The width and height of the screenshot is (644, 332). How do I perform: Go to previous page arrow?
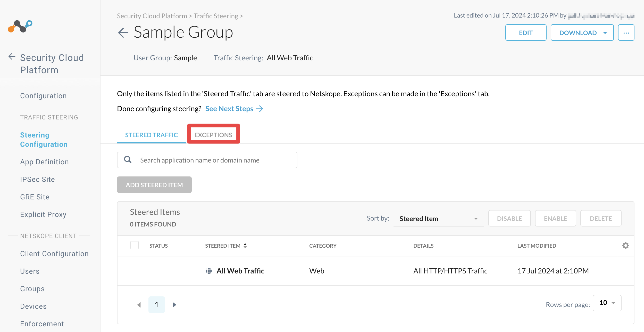tap(139, 305)
